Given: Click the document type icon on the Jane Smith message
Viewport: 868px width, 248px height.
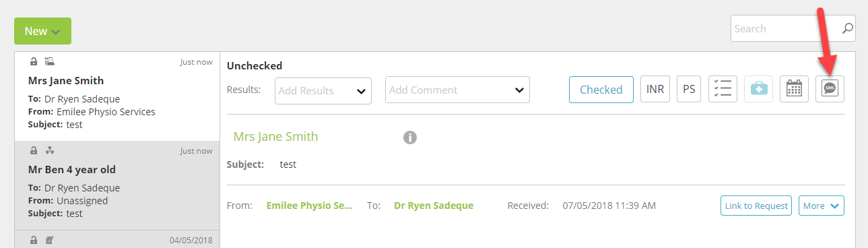Looking at the screenshot, I should pyautogui.click(x=49, y=62).
